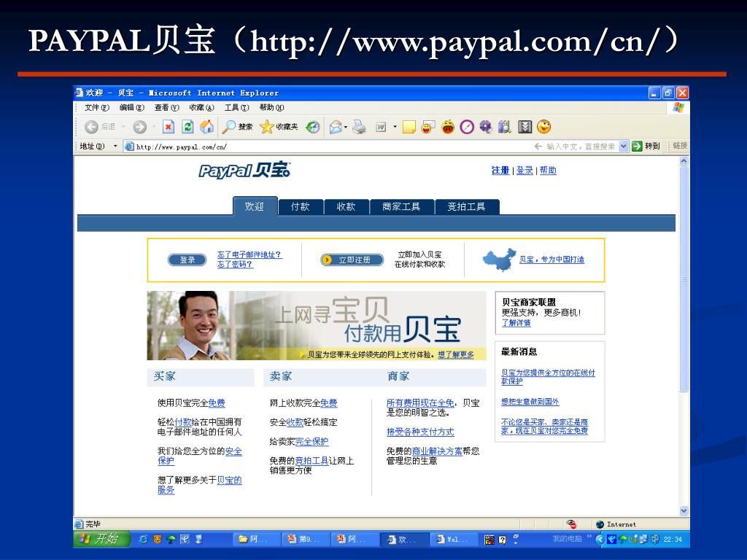The width and height of the screenshot is (747, 560).
Task: Click the 商业解决方案 link
Action: point(437,451)
